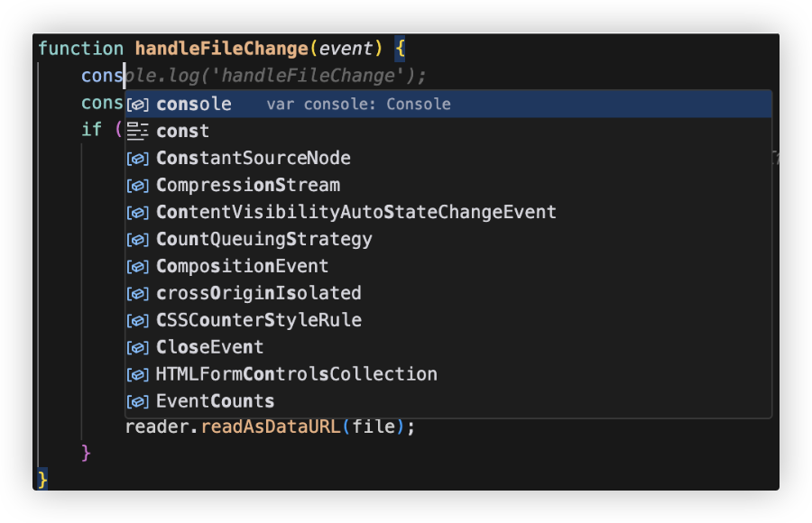
Task: Select the EventCounts suggestion
Action: click(x=215, y=401)
